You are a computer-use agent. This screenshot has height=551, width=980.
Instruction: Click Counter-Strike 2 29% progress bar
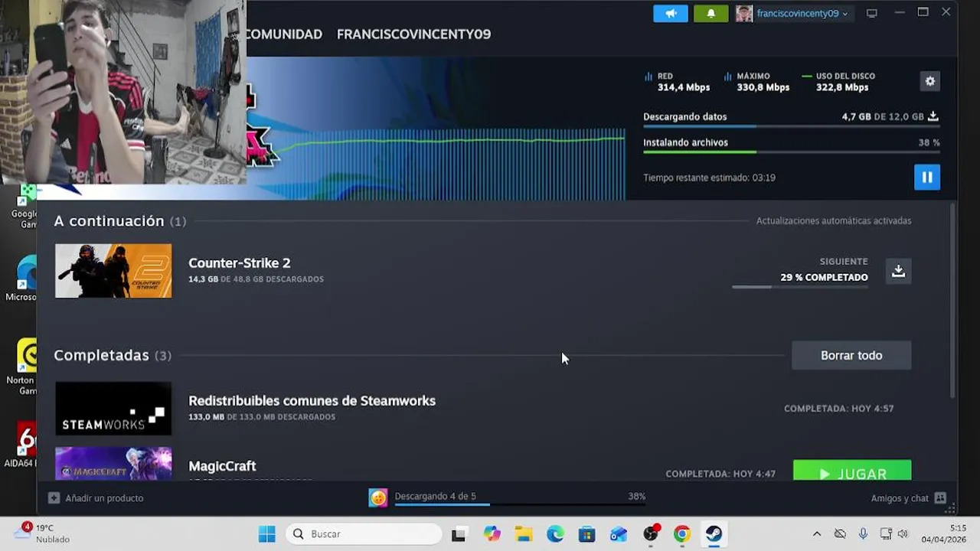(800, 287)
